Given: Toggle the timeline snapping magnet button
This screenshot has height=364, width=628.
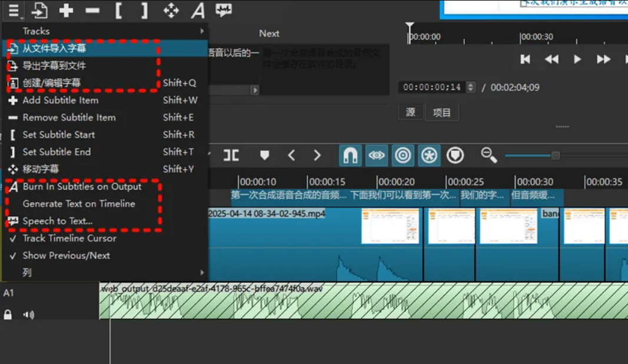Looking at the screenshot, I should (x=351, y=155).
